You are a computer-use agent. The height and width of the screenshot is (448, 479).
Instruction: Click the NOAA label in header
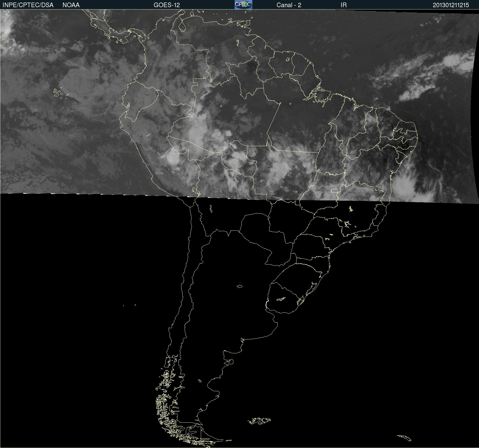[71, 5]
